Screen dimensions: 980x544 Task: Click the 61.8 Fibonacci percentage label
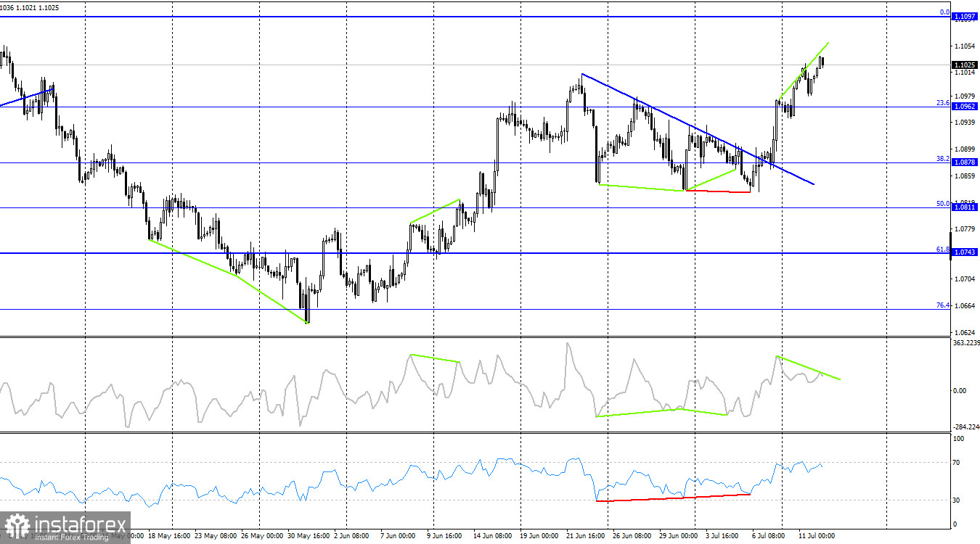942,249
